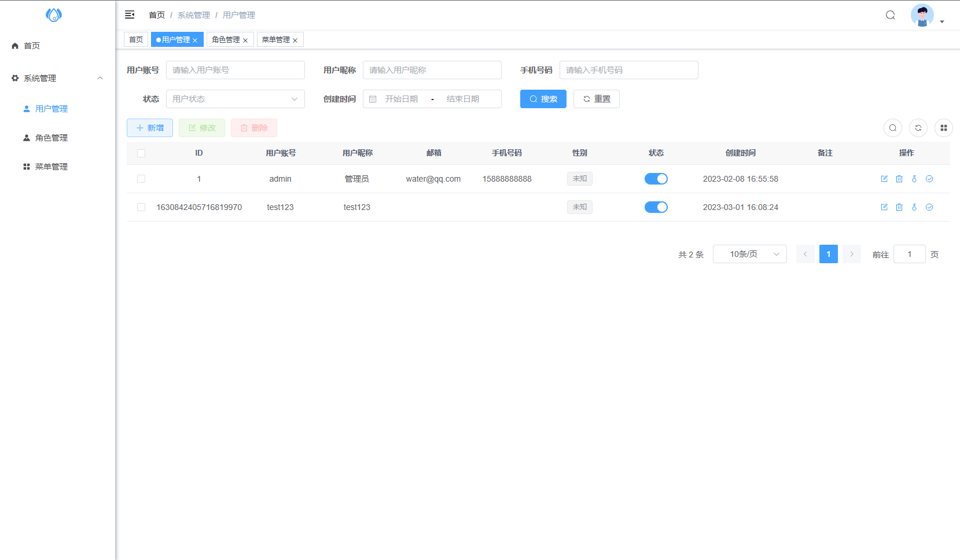Select the reset password key icon for admin

(x=914, y=179)
